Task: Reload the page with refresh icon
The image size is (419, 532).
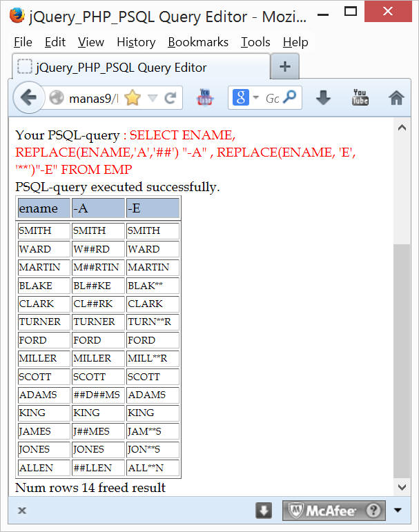Action: pyautogui.click(x=170, y=98)
